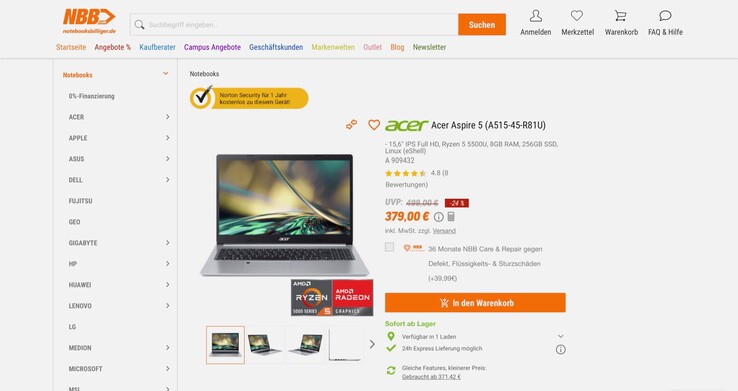Screen dimensions: 738x391
Task: Click the compare product arrows icon
Action: point(352,125)
